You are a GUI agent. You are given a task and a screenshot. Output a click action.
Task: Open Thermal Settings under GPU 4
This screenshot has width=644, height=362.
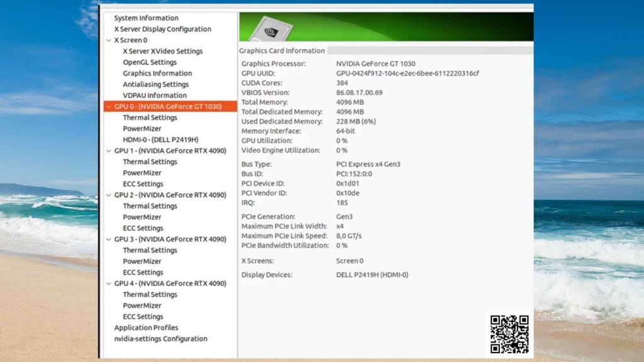click(x=150, y=295)
